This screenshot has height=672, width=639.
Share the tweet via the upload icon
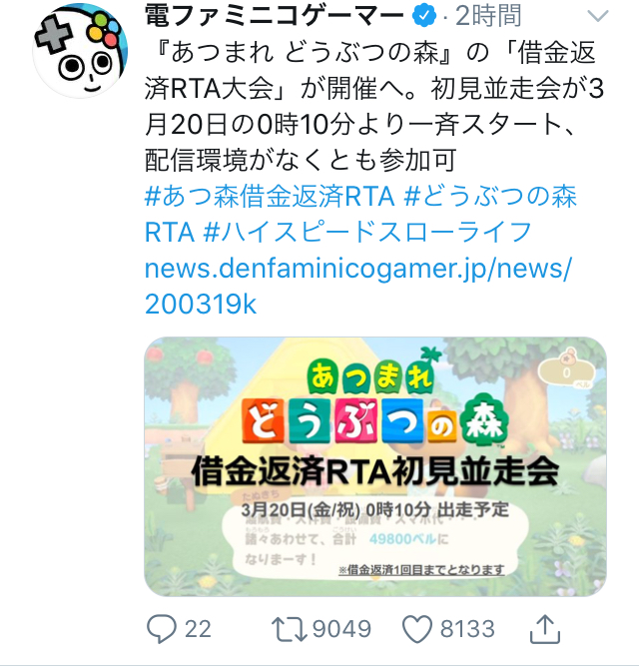545,629
